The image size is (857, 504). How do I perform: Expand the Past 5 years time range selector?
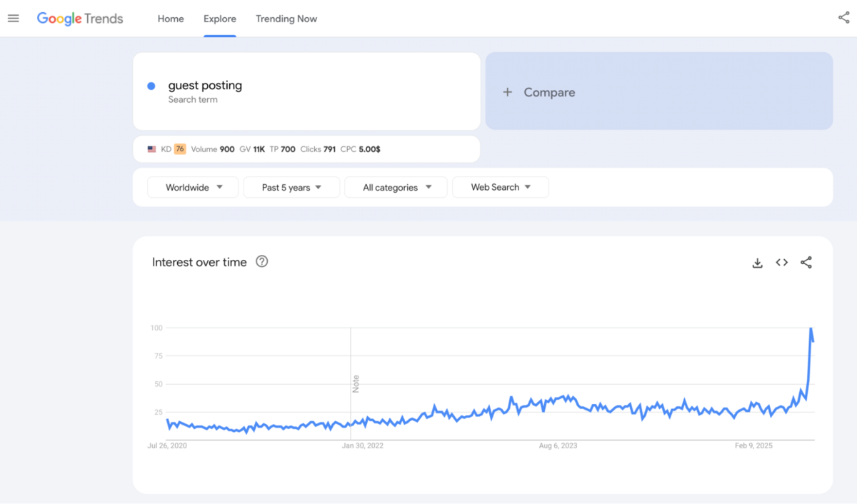pyautogui.click(x=291, y=187)
